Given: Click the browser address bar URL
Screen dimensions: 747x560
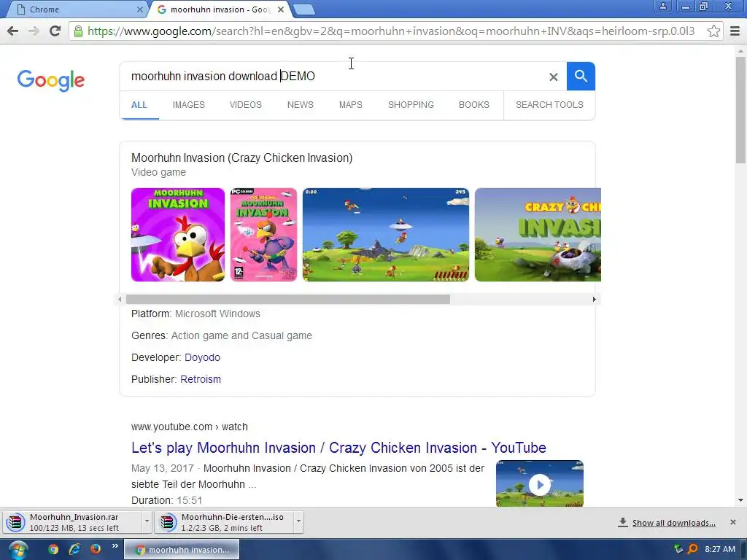Looking at the screenshot, I should click(x=391, y=31).
